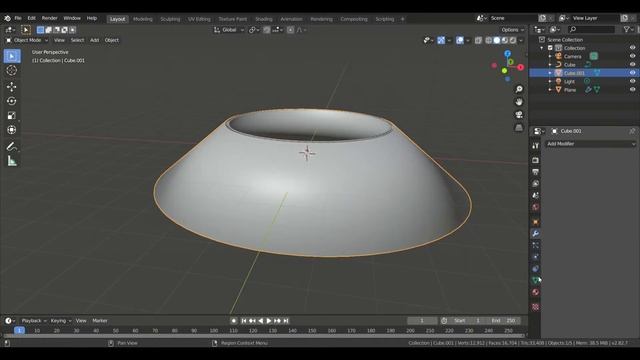
Task: Play the animation forward
Action: pyautogui.click(x=269, y=321)
